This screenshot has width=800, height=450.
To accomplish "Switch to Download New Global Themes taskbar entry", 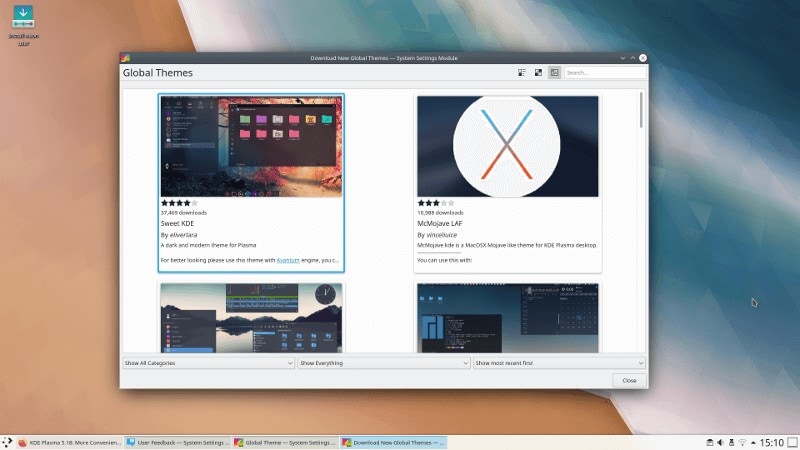I will 394,442.
